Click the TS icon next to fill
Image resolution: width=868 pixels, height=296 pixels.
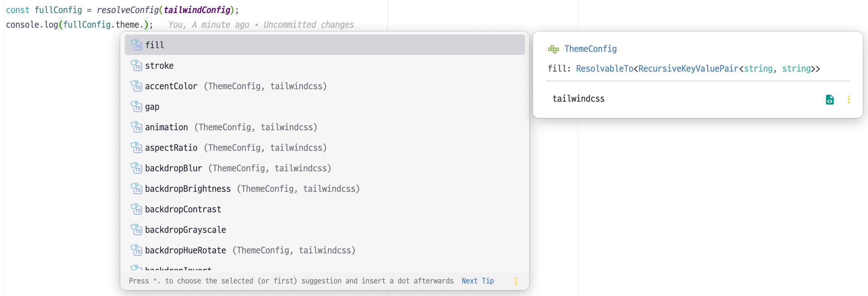[137, 45]
